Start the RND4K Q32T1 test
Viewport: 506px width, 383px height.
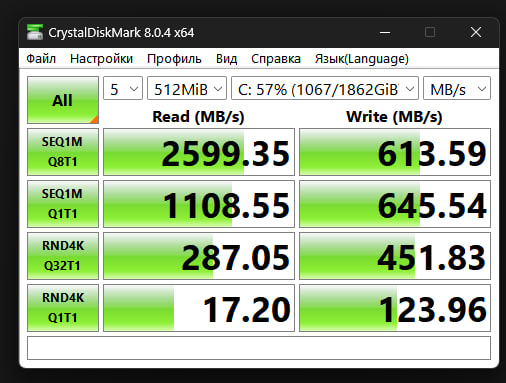coord(63,256)
